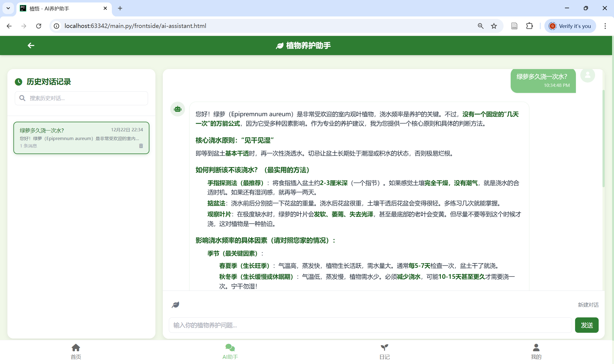Click the user avatar icon in chat

point(587,75)
